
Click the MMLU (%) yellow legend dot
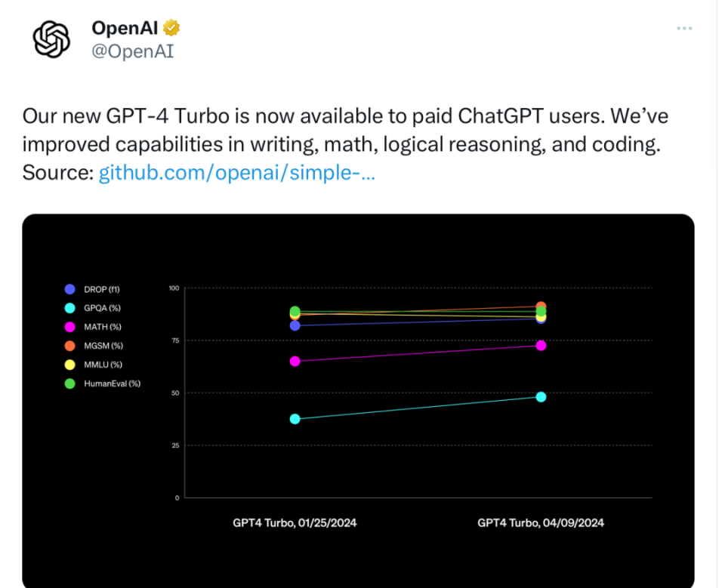point(70,365)
